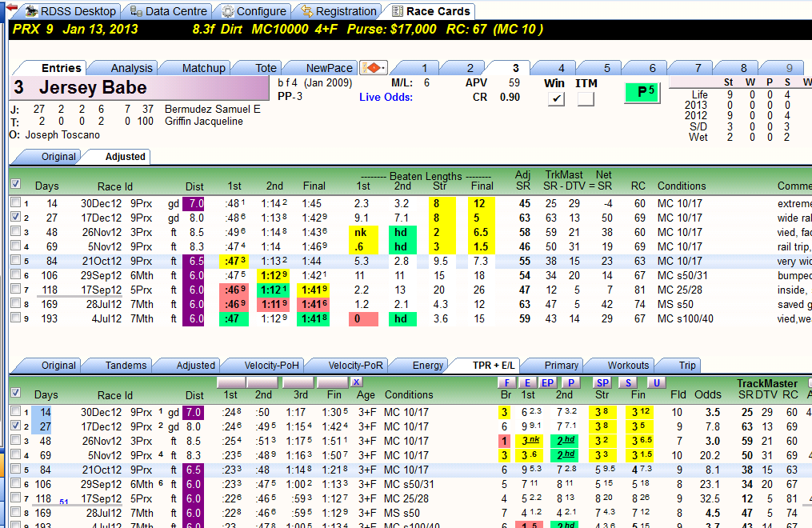Check the 26Nov12 row in the TPR + E/L table
This screenshot has height=528, width=812.
(x=15, y=441)
